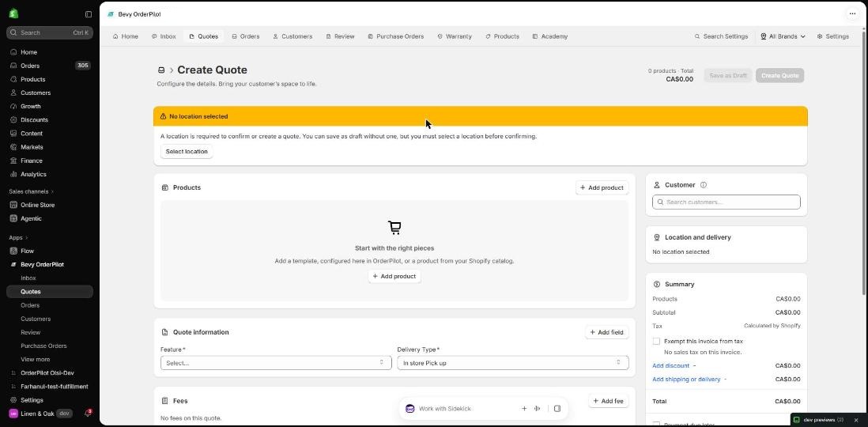Viewport: 868px width, 427px height.
Task: Click the Customer info icon
Action: [x=704, y=185]
